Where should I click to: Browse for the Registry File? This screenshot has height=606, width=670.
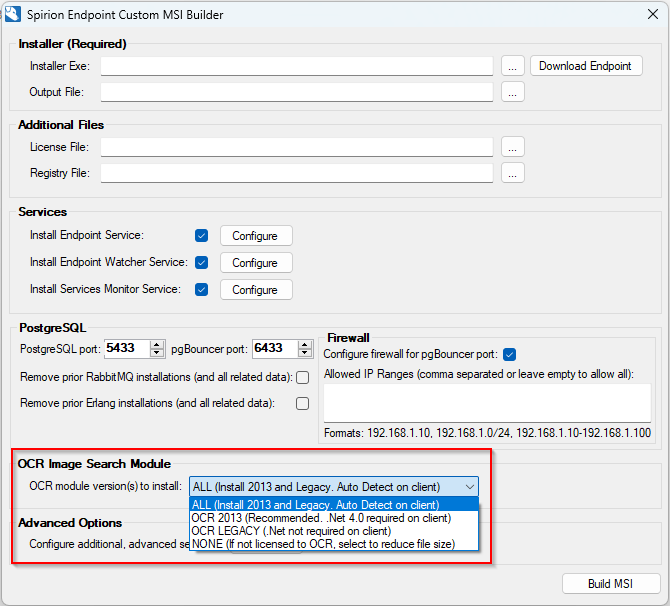tap(512, 173)
